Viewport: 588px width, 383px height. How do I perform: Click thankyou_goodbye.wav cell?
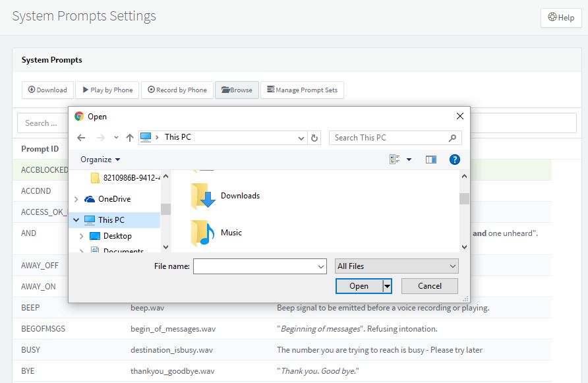(173, 371)
